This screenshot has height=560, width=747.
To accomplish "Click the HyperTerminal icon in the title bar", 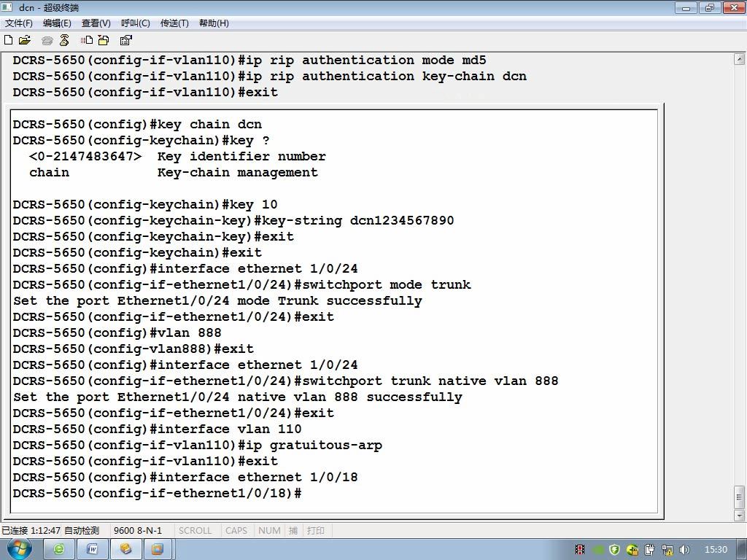I will (x=7, y=7).
